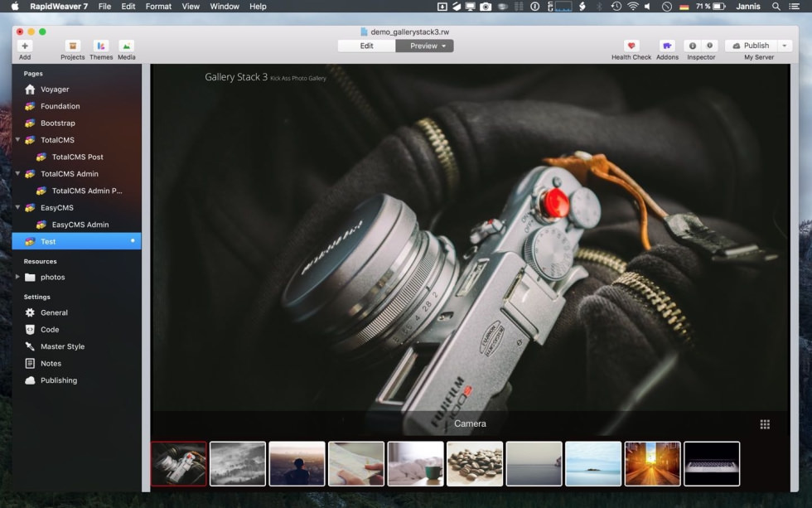Click the Bootstrap page stacks icon
The height and width of the screenshot is (508, 812).
30,123
